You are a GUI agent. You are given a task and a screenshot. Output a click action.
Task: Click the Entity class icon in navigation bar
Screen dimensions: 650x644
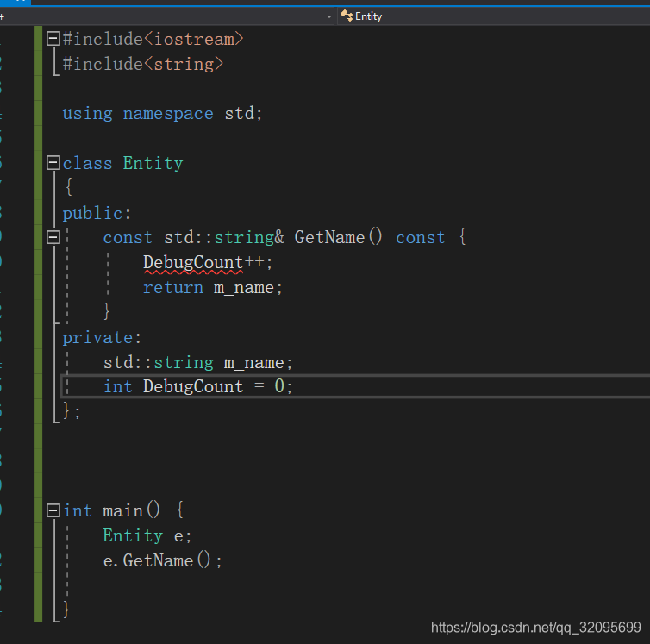coord(347,16)
